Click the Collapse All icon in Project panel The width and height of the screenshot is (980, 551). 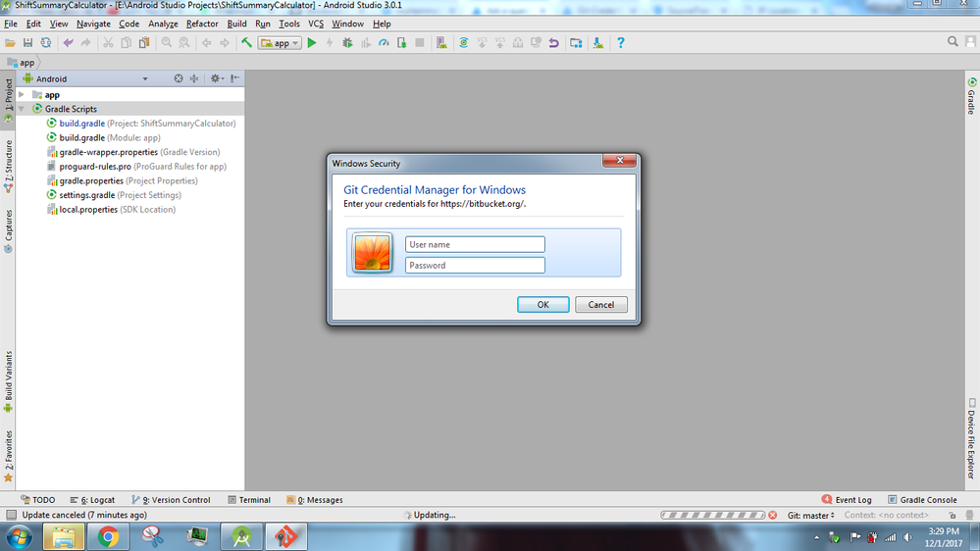(x=194, y=78)
